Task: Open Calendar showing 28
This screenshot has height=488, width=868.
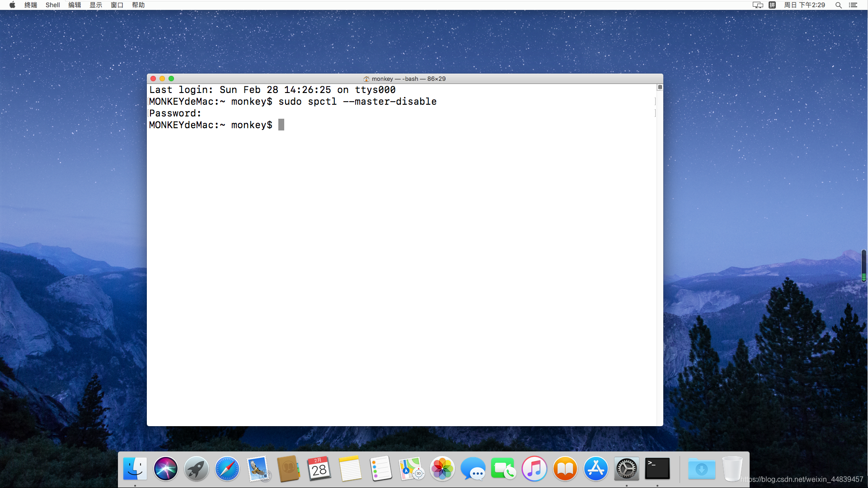Action: pyautogui.click(x=319, y=469)
